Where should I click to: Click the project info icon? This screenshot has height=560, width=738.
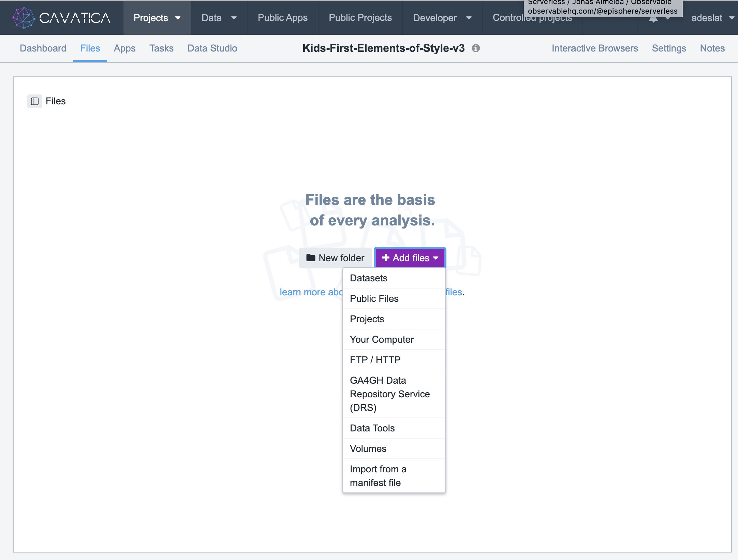[x=476, y=48]
